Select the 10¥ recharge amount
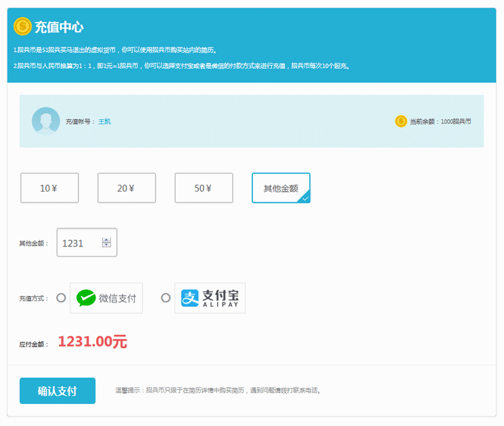The image size is (504, 426). tap(49, 188)
